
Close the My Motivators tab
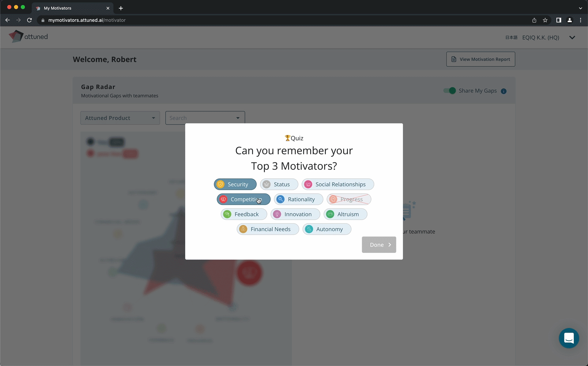point(108,8)
